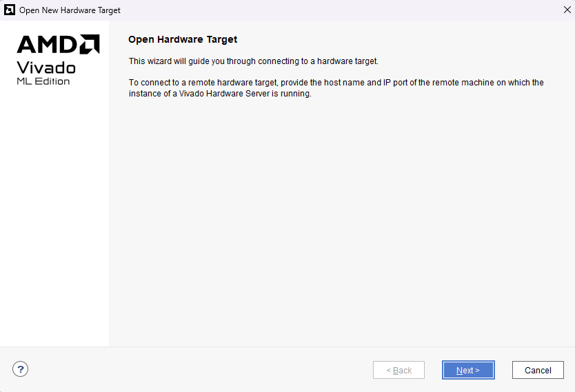This screenshot has height=392, width=575.
Task: Click blank grey area of wizard content
Action: [341, 220]
